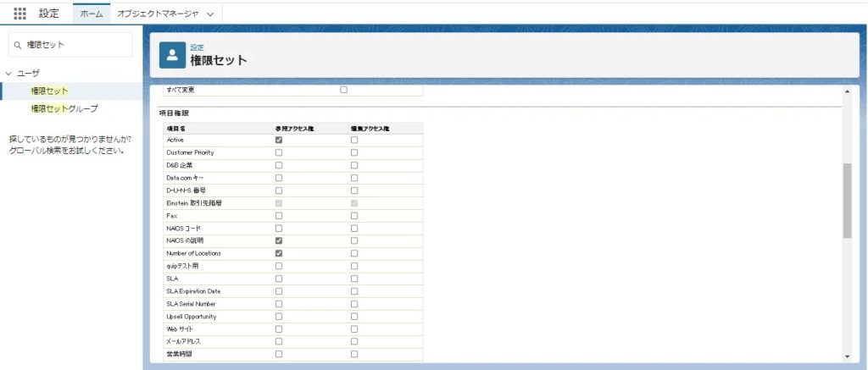This screenshot has height=370, width=868.
Task: Check edit access for D-U-N-S 番号
Action: pyautogui.click(x=354, y=191)
